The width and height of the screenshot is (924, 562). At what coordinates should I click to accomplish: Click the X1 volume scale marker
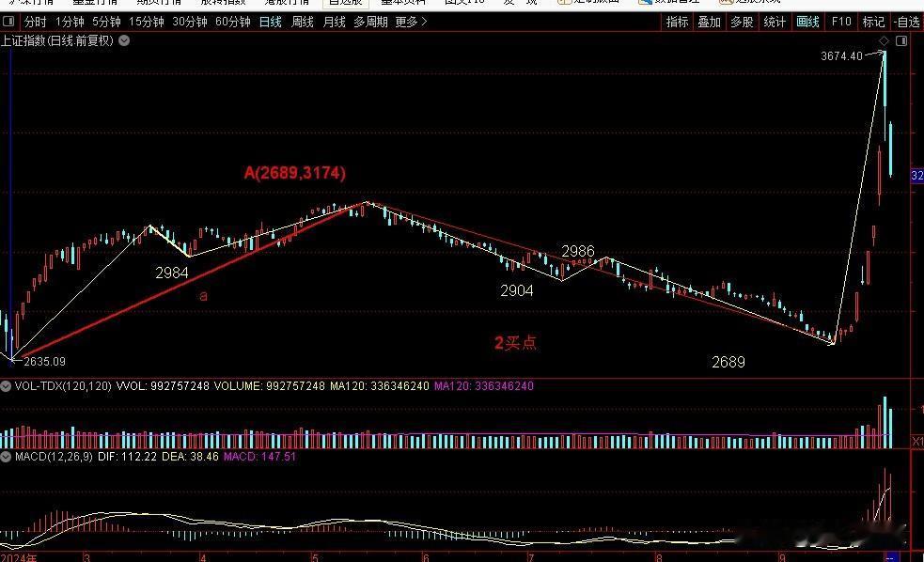(917, 441)
